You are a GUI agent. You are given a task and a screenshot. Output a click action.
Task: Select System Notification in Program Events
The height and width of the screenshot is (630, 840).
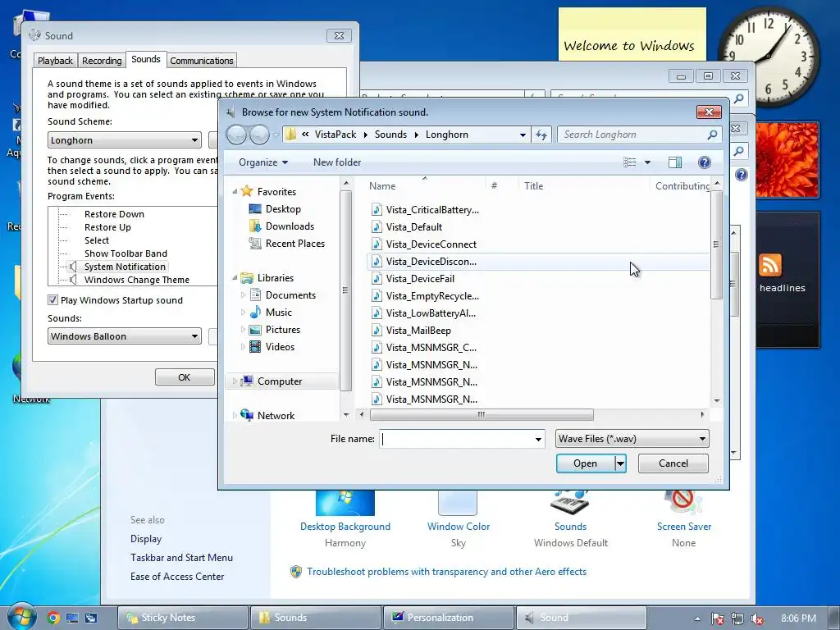[x=125, y=267]
